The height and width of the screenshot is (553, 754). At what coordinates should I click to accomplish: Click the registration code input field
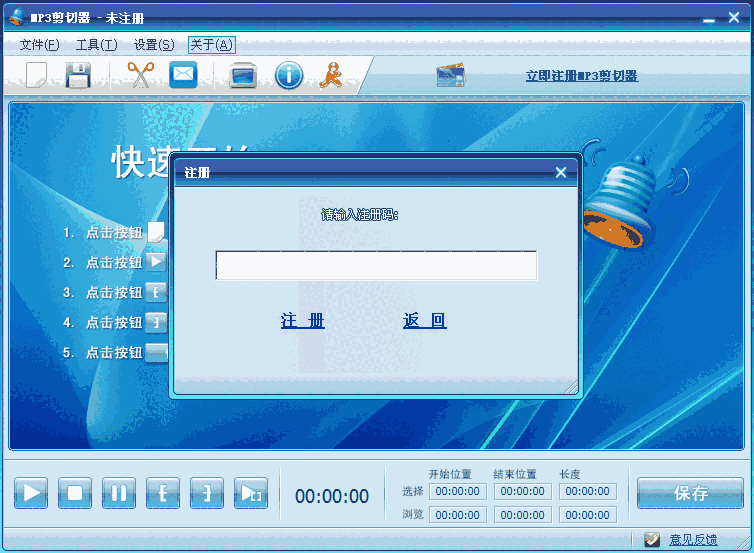(376, 265)
